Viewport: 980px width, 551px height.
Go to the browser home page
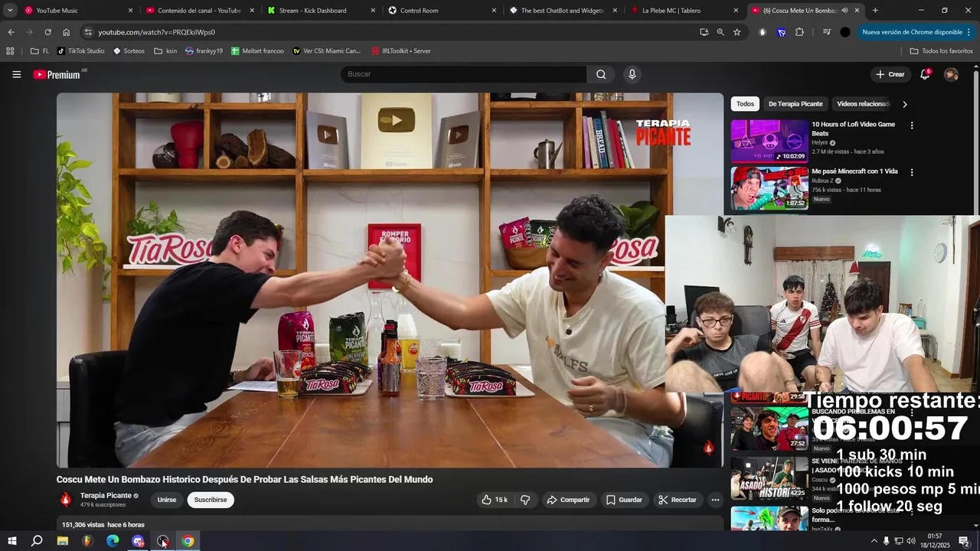point(66,32)
